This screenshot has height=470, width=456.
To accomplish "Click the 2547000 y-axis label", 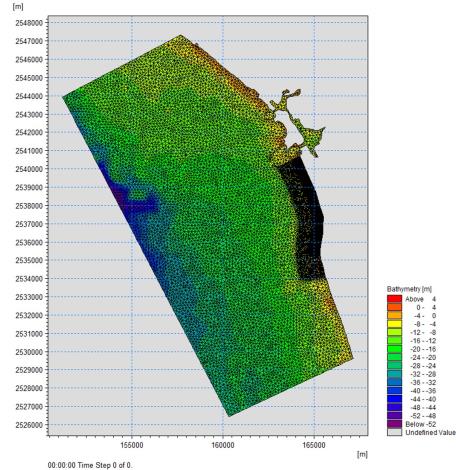I will coord(29,41).
